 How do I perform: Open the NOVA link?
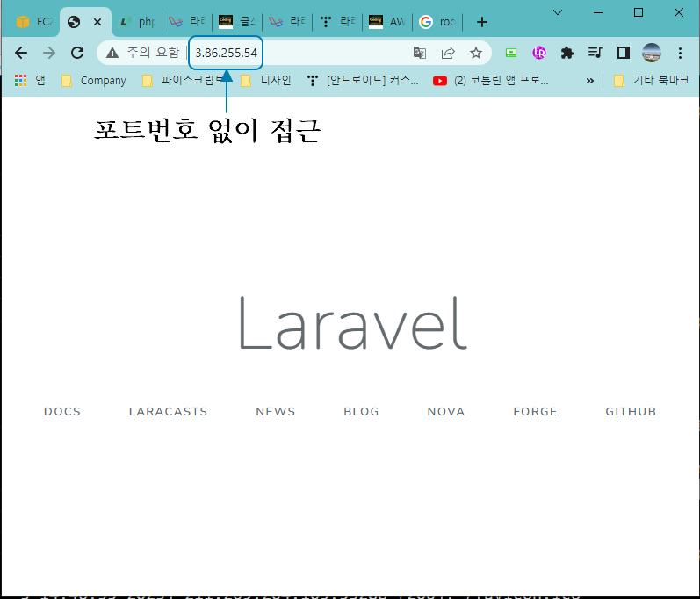(x=446, y=412)
